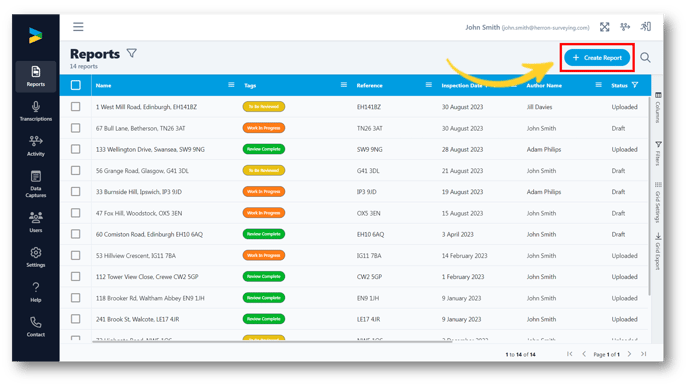Go to Activity in the sidebar
Screen dimensions: 688x386
36,146
